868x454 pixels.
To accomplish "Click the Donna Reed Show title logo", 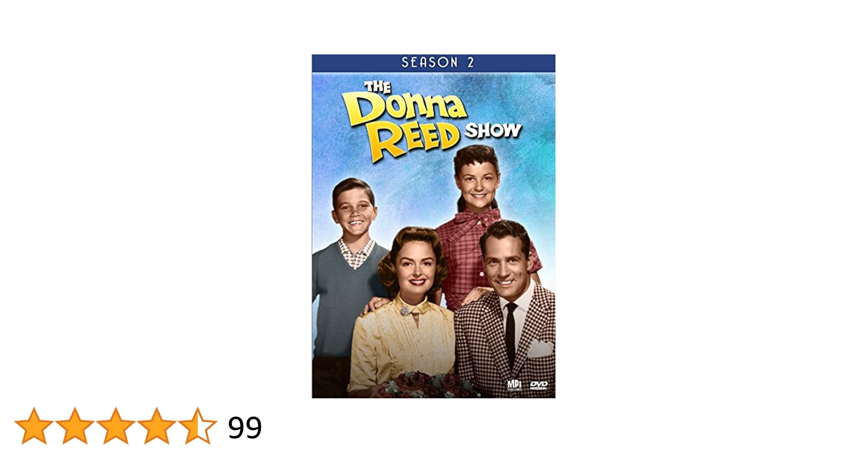I will 432,122.
